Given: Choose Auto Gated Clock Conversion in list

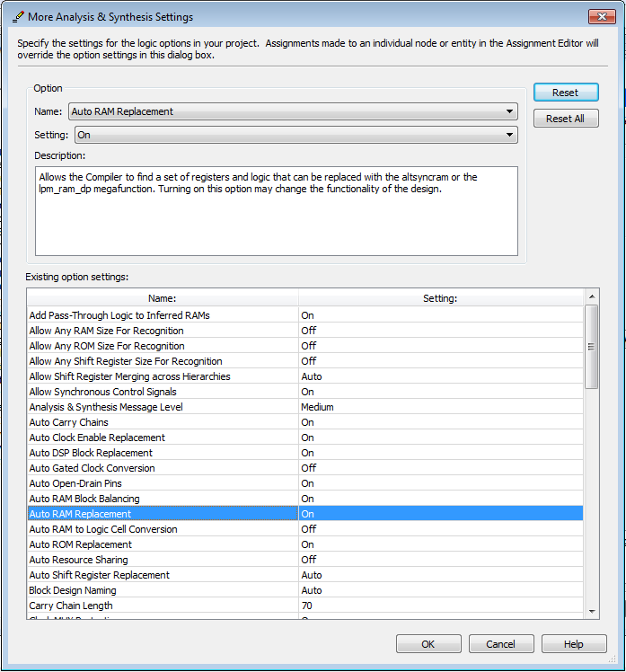Looking at the screenshot, I should pos(93,468).
